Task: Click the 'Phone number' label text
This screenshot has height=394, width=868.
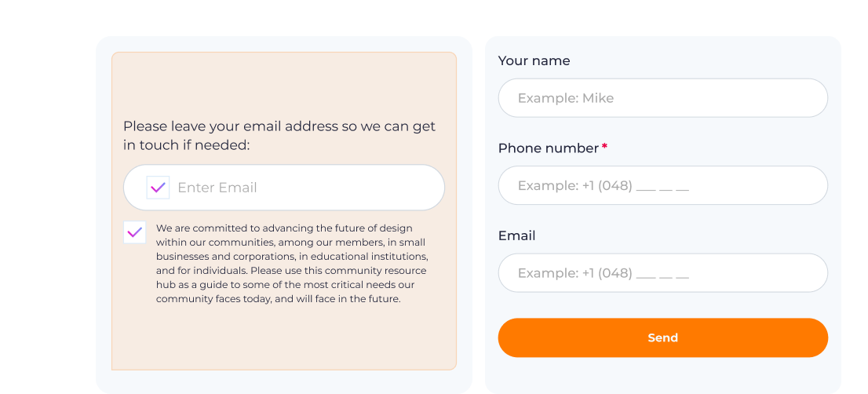Action: (x=548, y=148)
